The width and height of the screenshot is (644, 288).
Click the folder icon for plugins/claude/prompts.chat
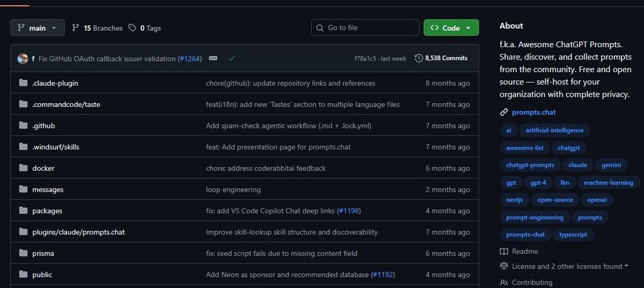23,233
